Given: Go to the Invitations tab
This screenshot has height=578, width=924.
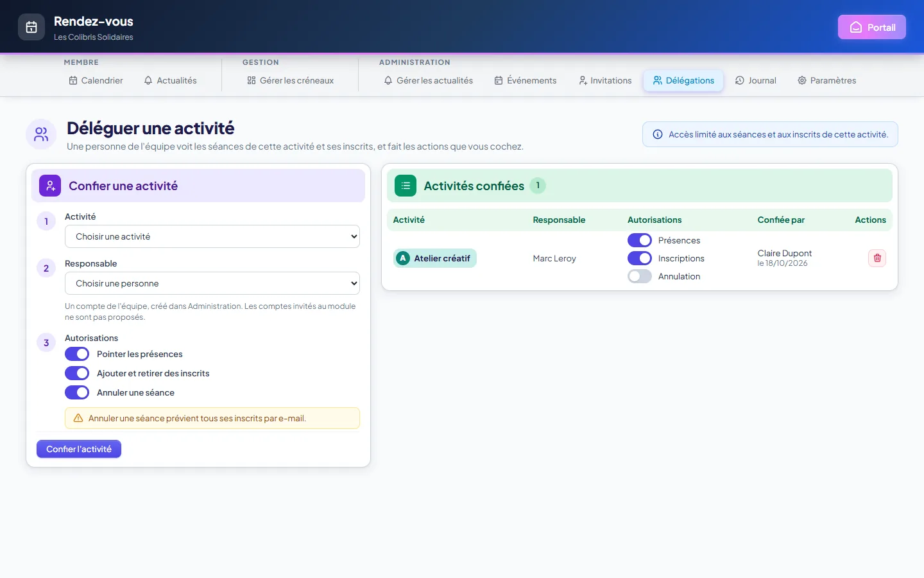Looking at the screenshot, I should pos(605,80).
